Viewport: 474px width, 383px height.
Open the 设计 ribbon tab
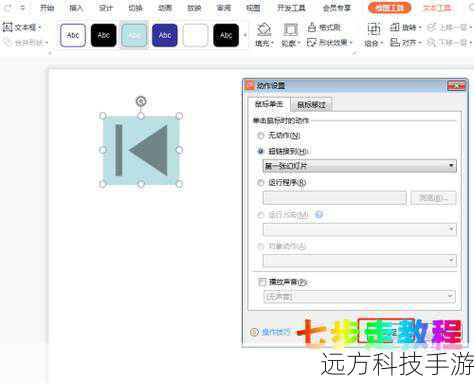106,8
